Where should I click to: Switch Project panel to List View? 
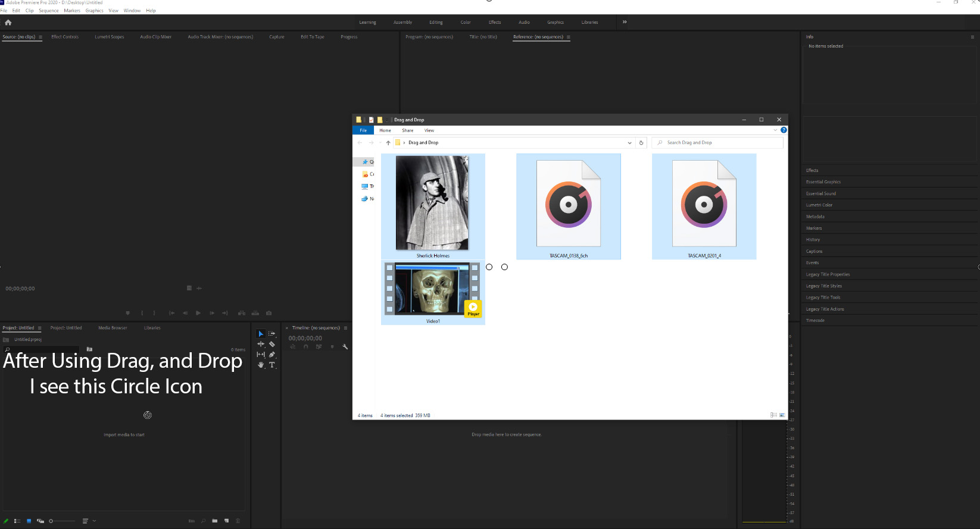[17, 521]
